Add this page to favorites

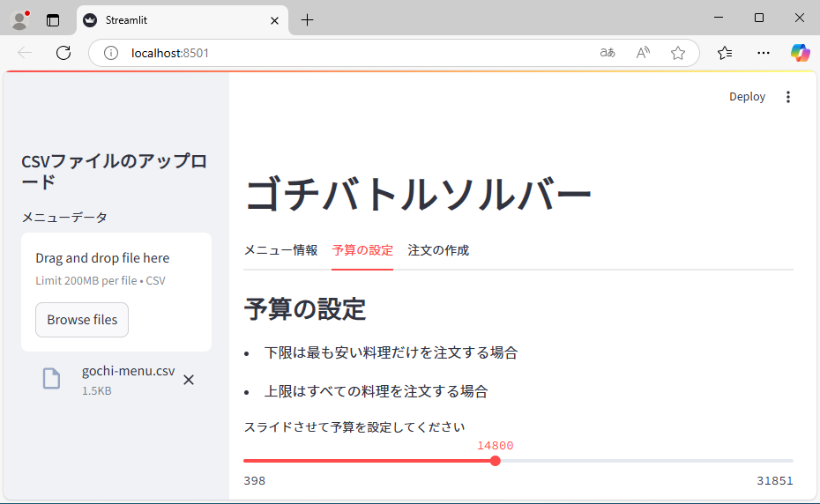678,53
